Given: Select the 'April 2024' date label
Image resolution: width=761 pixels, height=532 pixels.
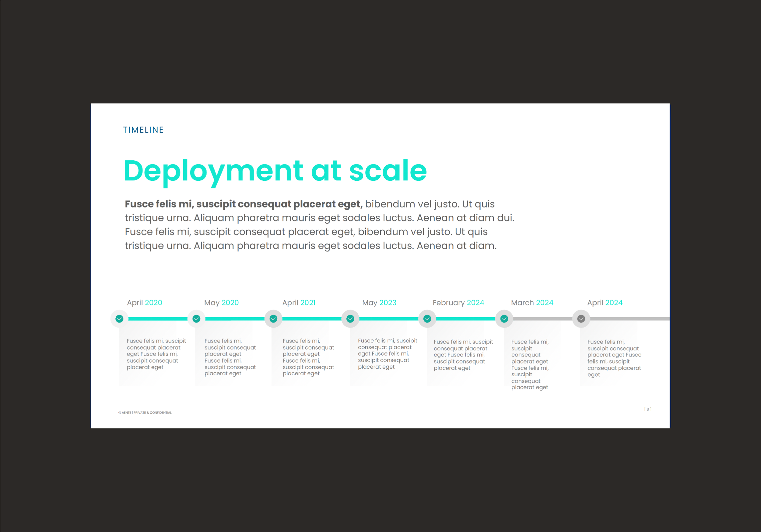Looking at the screenshot, I should click(605, 302).
